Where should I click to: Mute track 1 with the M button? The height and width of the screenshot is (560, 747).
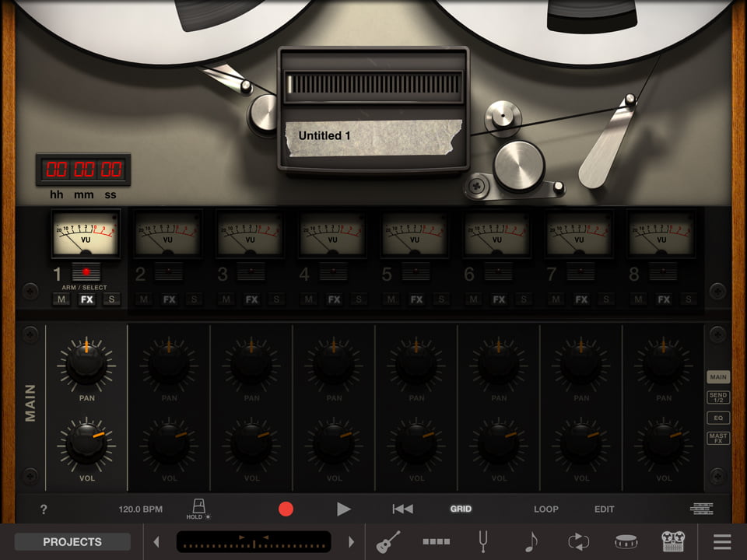pyautogui.click(x=61, y=299)
